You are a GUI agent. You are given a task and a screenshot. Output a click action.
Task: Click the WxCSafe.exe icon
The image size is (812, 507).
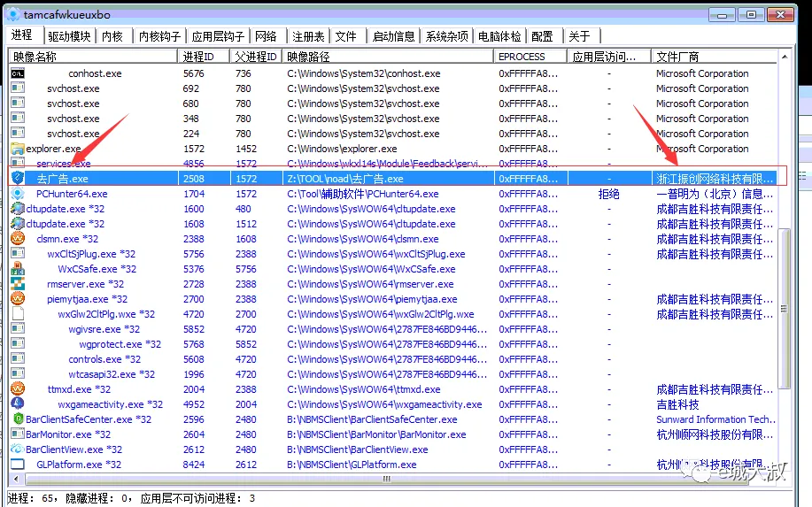coord(18,268)
